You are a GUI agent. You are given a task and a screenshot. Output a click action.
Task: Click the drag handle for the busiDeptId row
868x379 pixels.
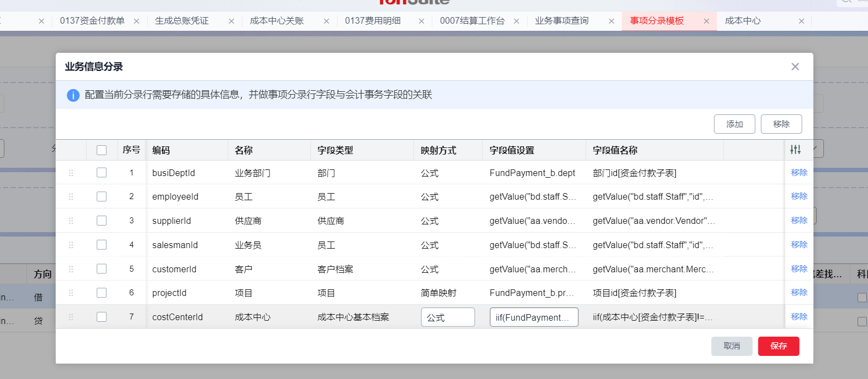(71, 173)
